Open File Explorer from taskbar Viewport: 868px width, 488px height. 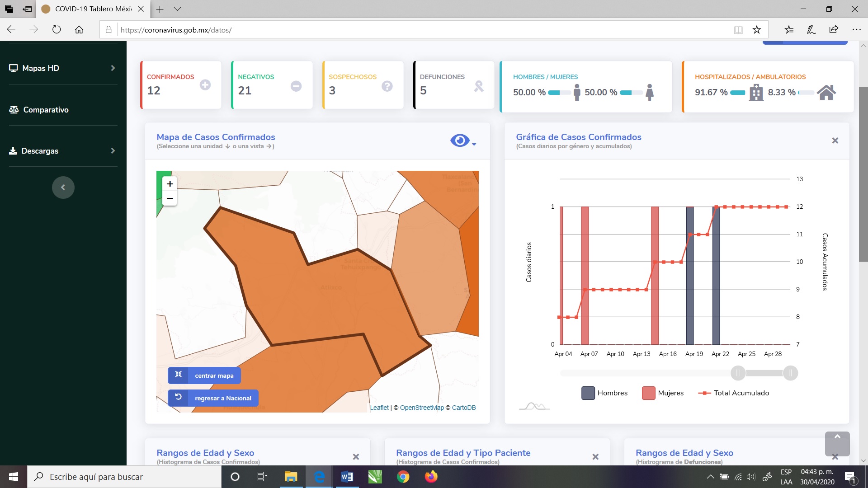[x=291, y=477]
